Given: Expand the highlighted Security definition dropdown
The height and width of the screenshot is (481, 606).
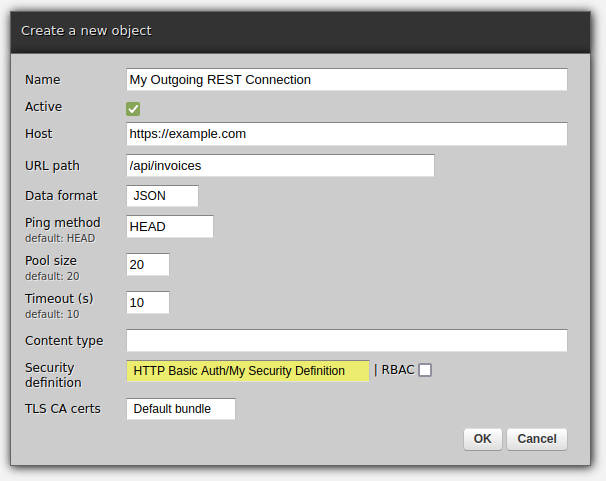Looking at the screenshot, I should 248,371.
